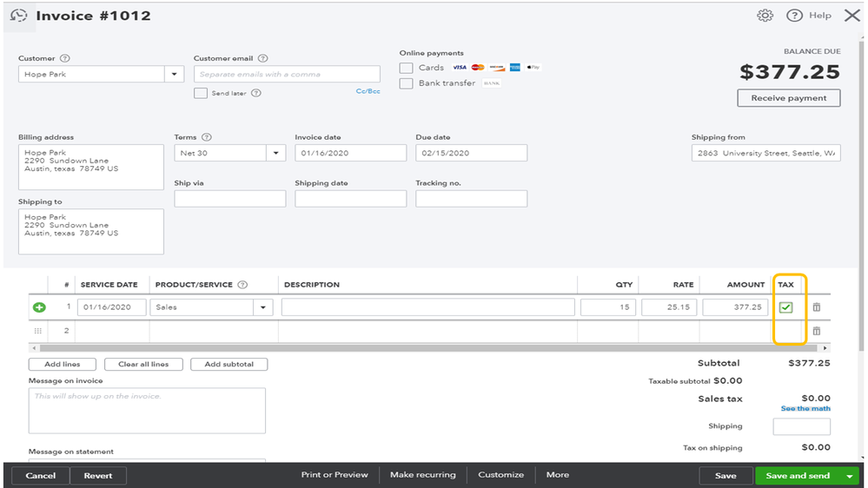Close the invoice with the X icon

pyautogui.click(x=852, y=16)
